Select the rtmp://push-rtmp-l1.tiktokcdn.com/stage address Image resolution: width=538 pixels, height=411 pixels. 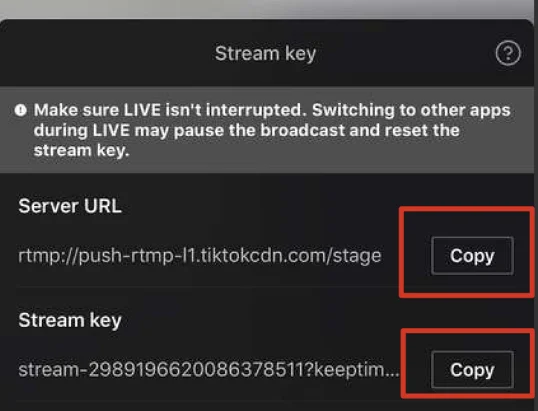click(x=200, y=256)
